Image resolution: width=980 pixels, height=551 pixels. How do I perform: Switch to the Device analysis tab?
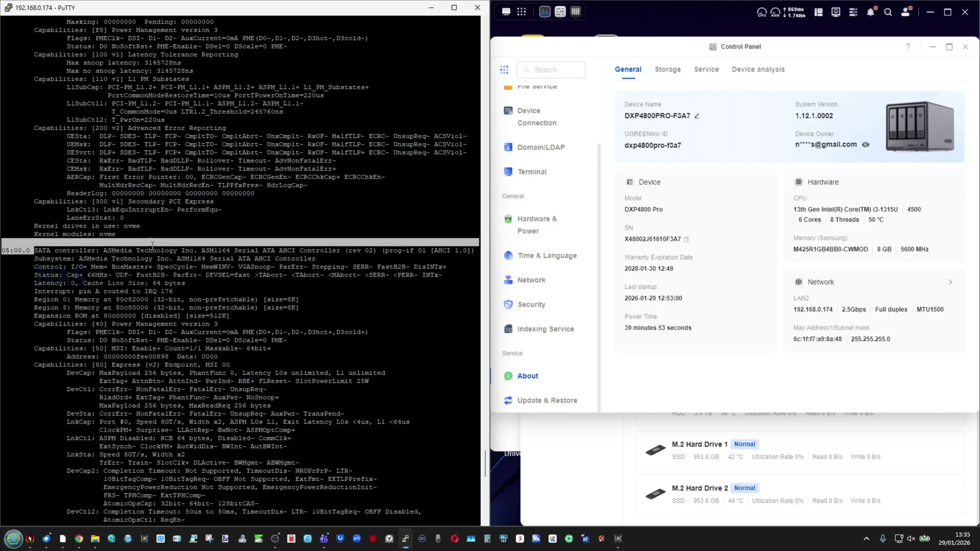758,69
